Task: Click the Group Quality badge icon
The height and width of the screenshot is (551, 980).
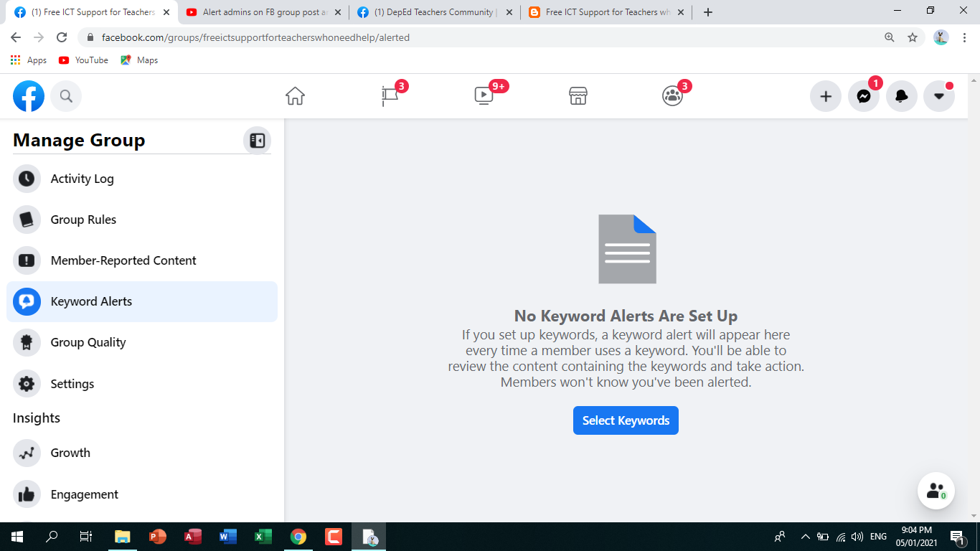Action: tap(27, 342)
